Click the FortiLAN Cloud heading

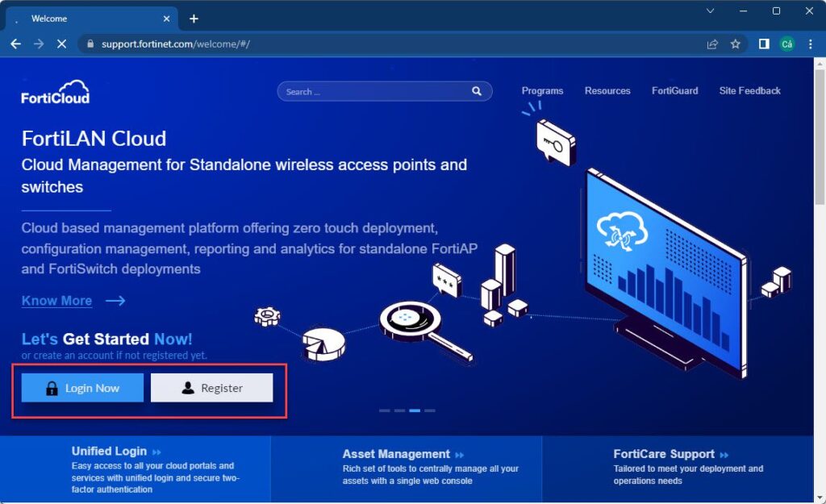tap(94, 139)
